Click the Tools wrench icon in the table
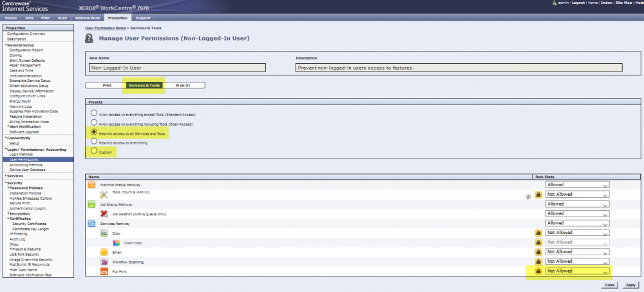The height and width of the screenshot is (292, 644). 104,194
